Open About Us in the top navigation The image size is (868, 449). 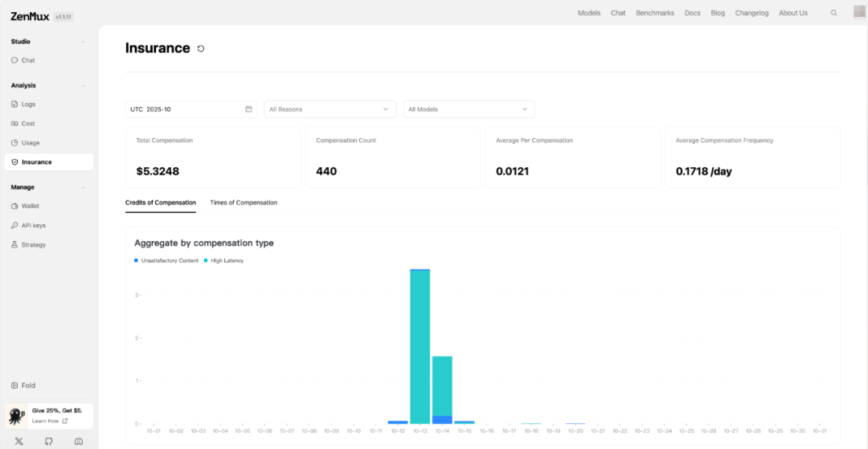(793, 13)
